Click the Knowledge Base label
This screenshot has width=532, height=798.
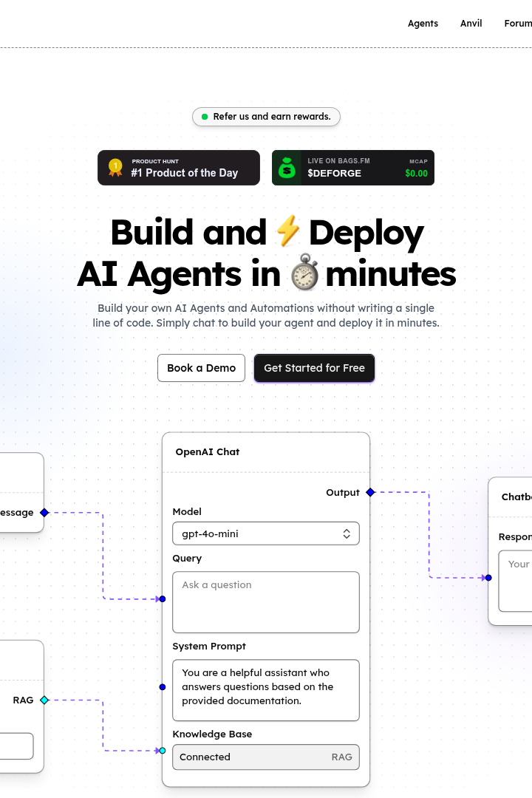tap(212, 734)
